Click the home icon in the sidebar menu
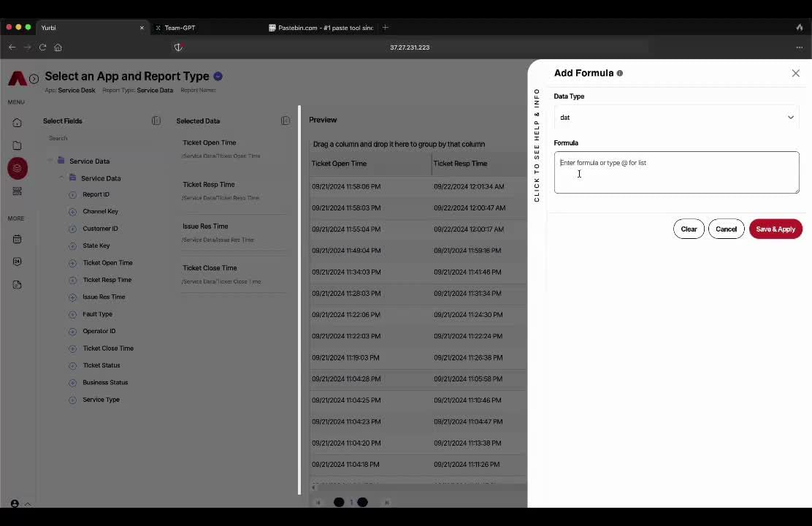Screen dimensions: 812x526 18,123
